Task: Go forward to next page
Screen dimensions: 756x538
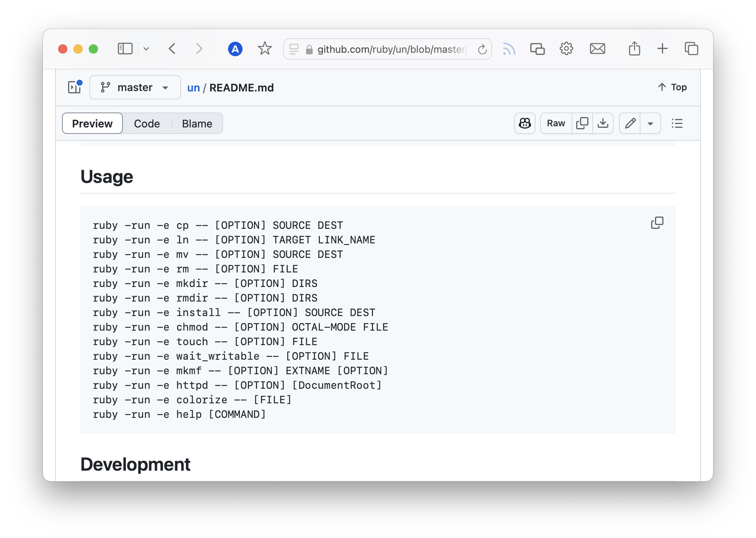Action: point(199,49)
